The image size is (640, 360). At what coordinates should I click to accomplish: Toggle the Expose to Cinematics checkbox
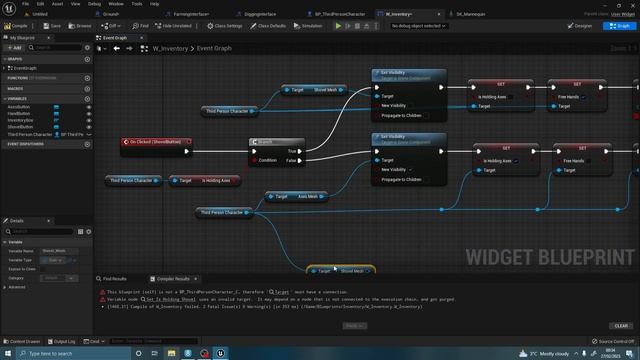(x=43, y=269)
